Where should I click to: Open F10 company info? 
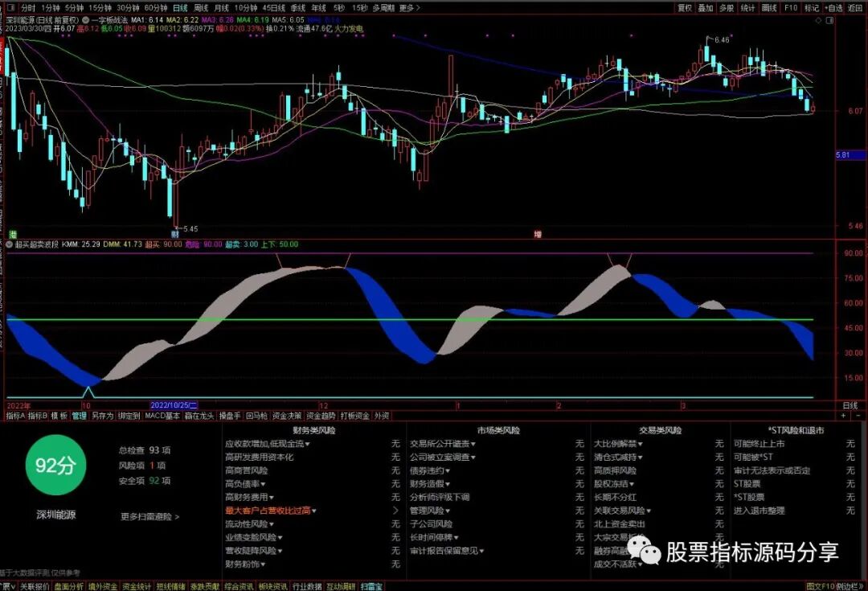point(791,8)
